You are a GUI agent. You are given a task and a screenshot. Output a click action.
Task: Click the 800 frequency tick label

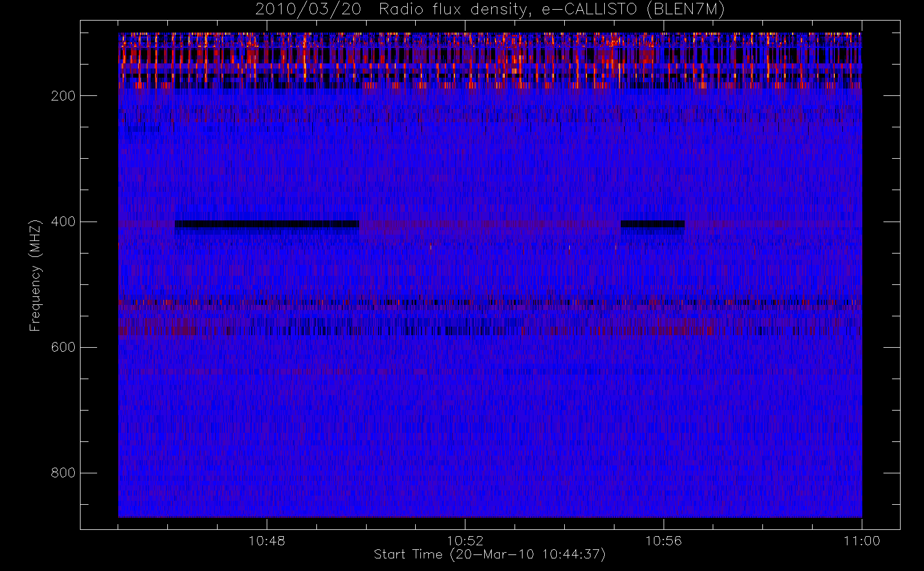tap(63, 473)
